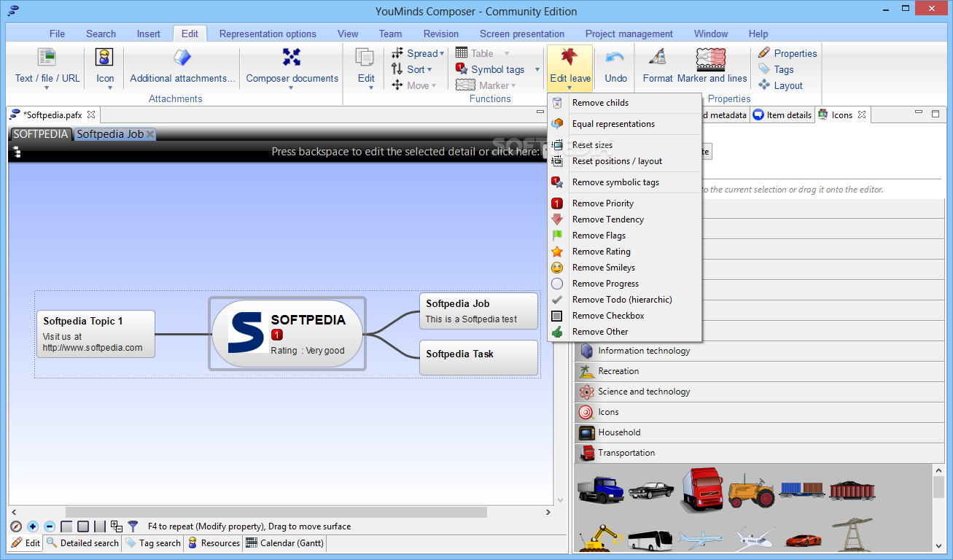This screenshot has width=953, height=560.
Task: Click the filter funnel icon
Action: tap(133, 526)
